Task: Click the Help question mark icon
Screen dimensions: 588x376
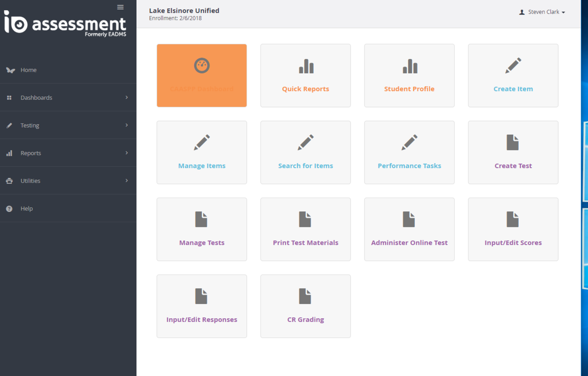Action: pyautogui.click(x=9, y=209)
